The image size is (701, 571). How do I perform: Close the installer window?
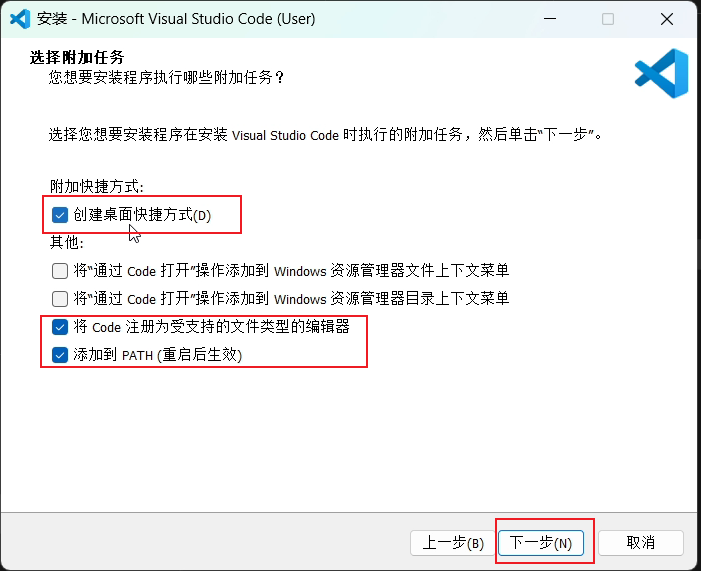[x=667, y=19]
